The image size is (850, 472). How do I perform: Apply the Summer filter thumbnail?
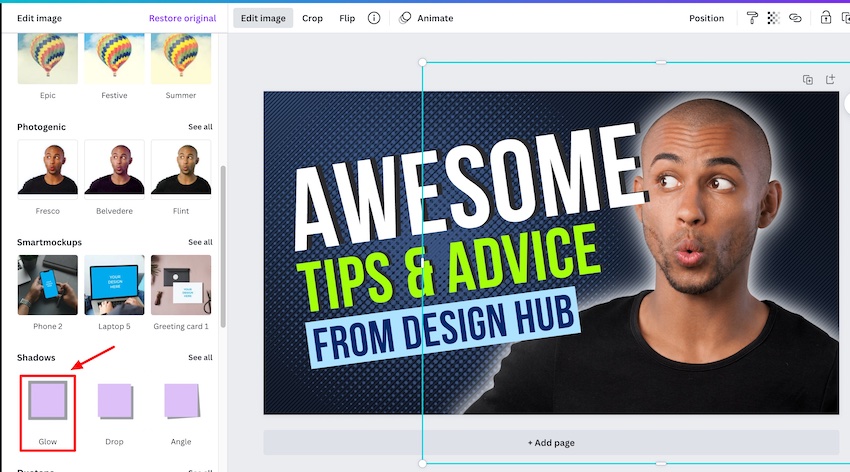pyautogui.click(x=181, y=59)
